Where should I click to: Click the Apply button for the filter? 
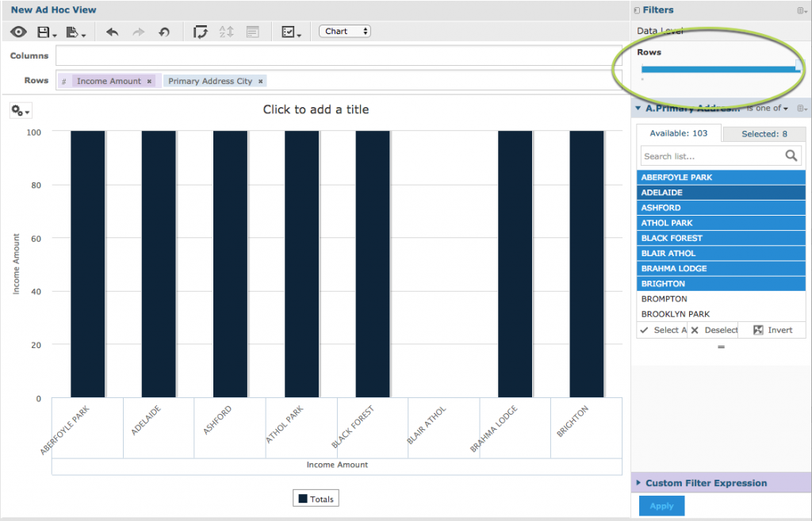(661, 505)
